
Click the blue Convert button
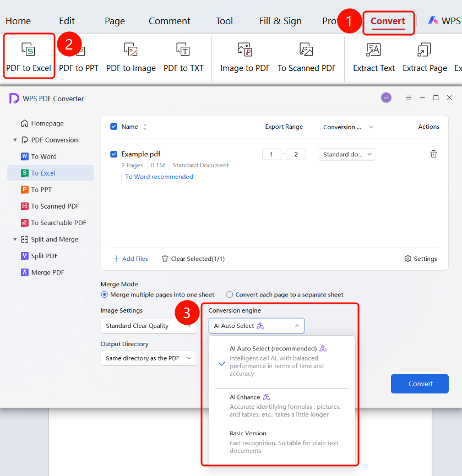[x=420, y=384]
